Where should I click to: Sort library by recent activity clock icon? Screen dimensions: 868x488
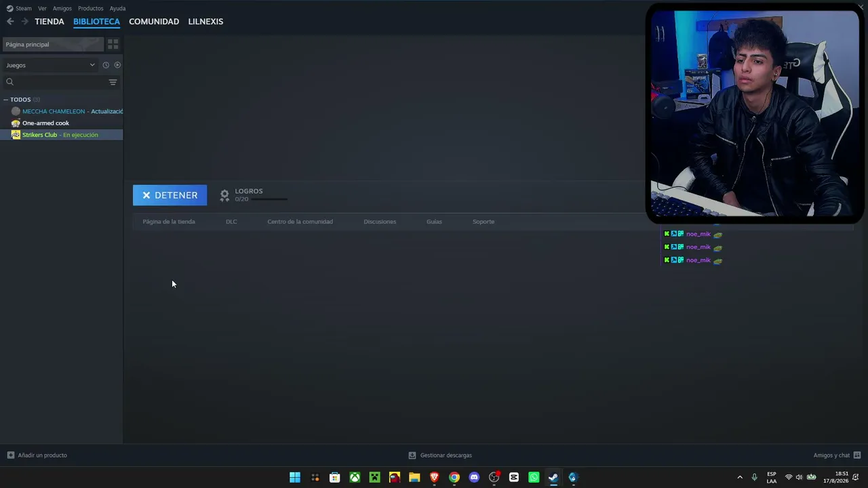[106, 65]
